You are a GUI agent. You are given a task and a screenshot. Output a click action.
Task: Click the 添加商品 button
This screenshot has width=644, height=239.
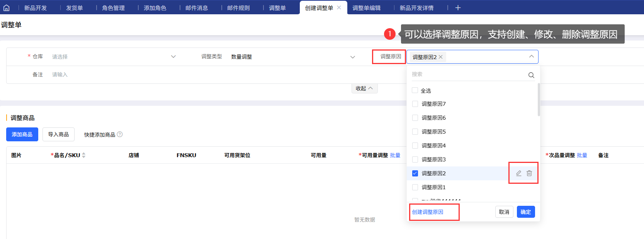tap(22, 134)
